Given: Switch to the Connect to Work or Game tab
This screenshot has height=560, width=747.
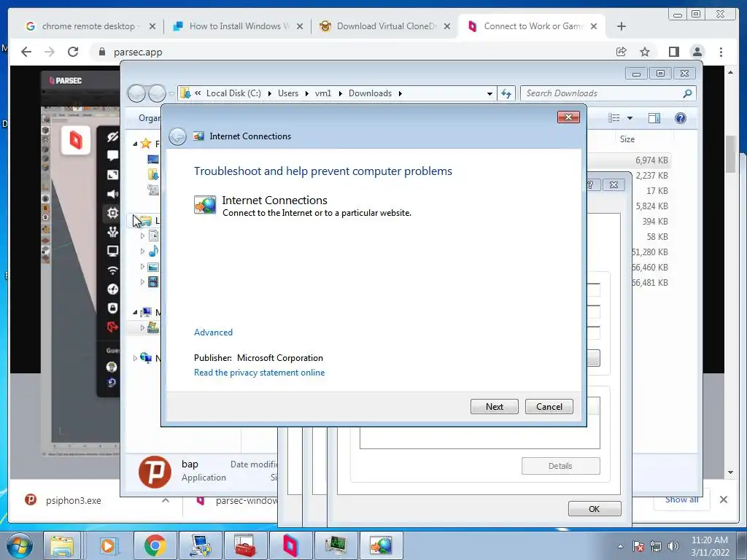Looking at the screenshot, I should point(532,26).
